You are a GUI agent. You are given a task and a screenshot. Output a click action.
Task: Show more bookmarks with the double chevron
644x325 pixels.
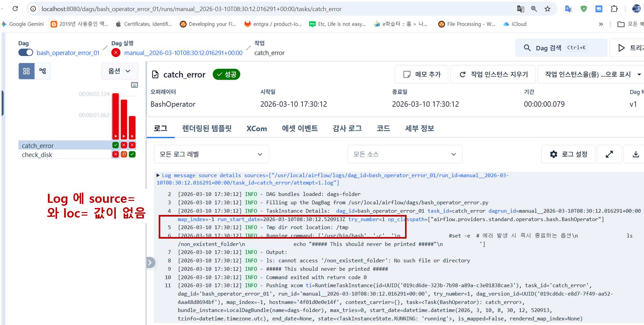coord(601,24)
